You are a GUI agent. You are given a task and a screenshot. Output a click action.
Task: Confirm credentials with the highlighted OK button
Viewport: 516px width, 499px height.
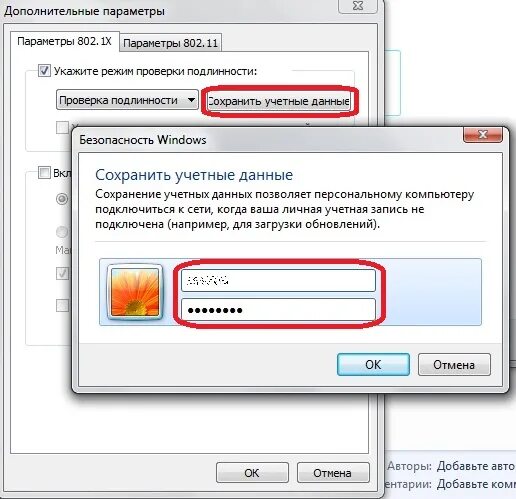coord(373,364)
